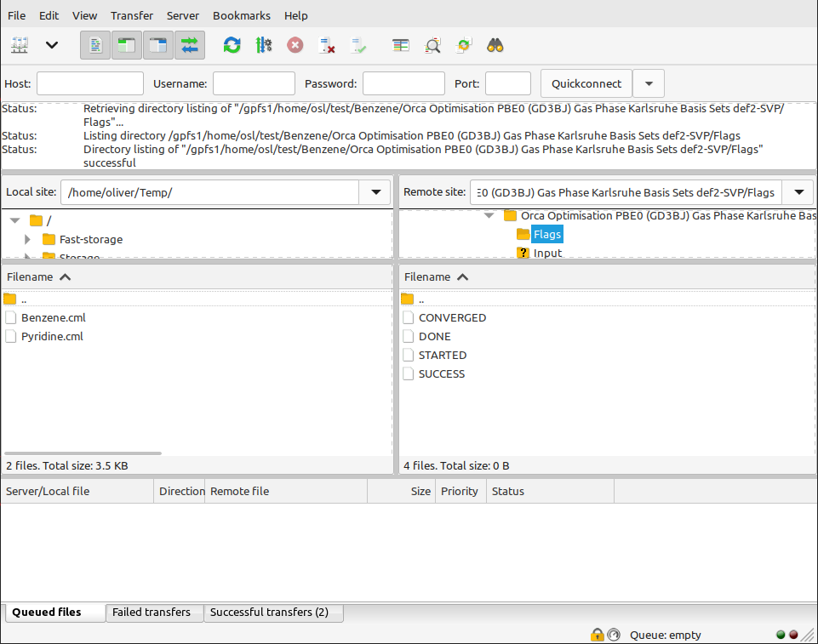Viewport: 818px width, 644px height.
Task: Toggle processing of the transfer queue
Action: click(264, 45)
